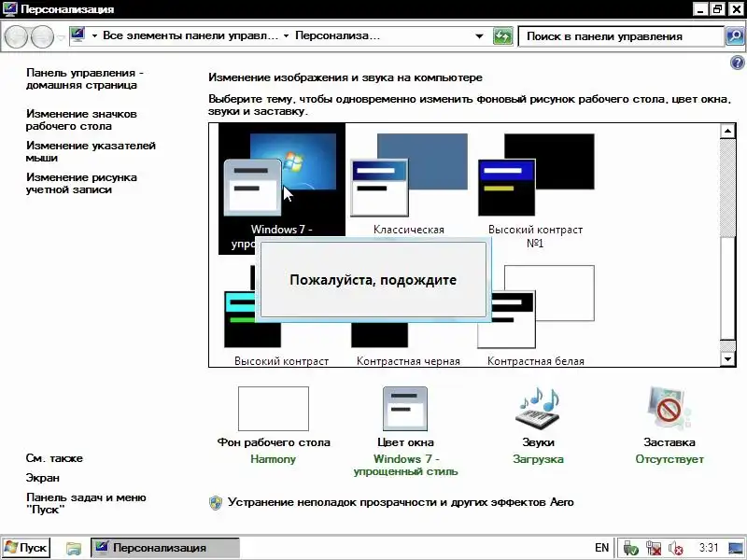Click the 3:31 clock in tray
The height and width of the screenshot is (560, 747).
pos(709,548)
